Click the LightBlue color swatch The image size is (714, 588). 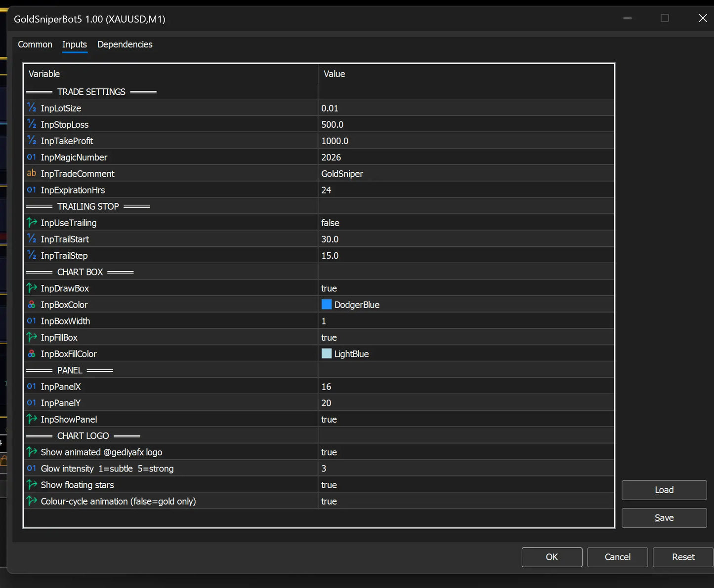[327, 353]
